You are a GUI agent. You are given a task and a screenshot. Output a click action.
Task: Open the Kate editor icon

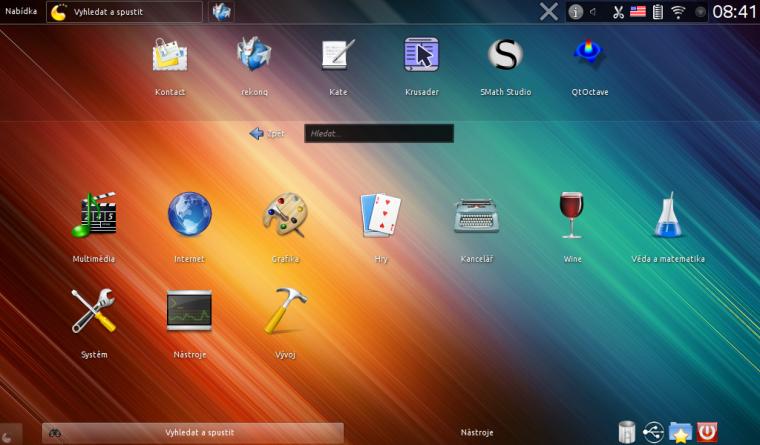[338, 55]
